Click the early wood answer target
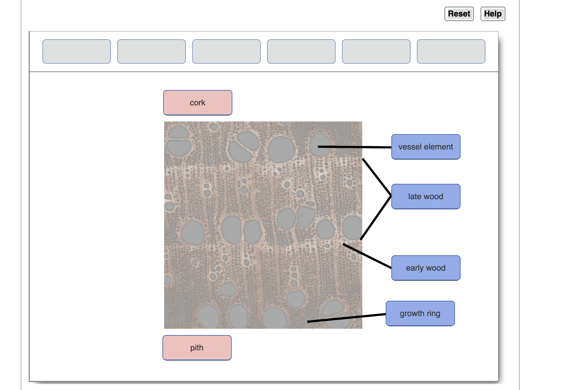This screenshot has width=588, height=390. coord(426,268)
